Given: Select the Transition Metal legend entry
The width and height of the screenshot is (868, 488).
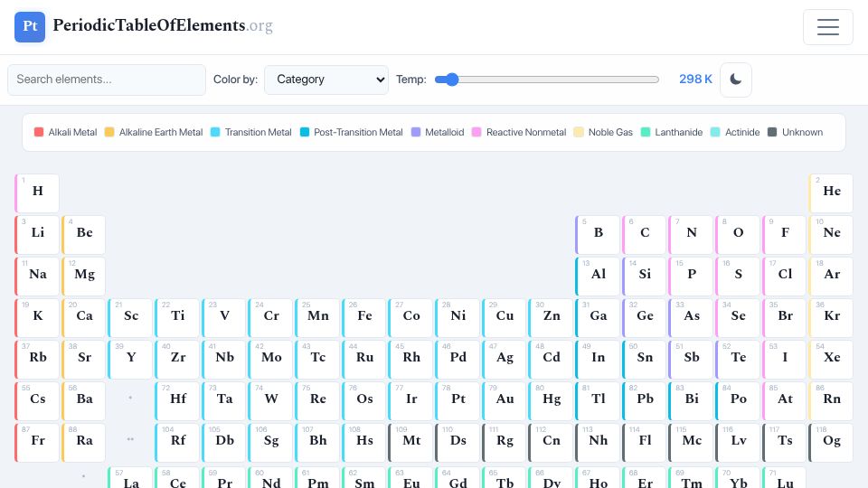Looking at the screenshot, I should (251, 132).
